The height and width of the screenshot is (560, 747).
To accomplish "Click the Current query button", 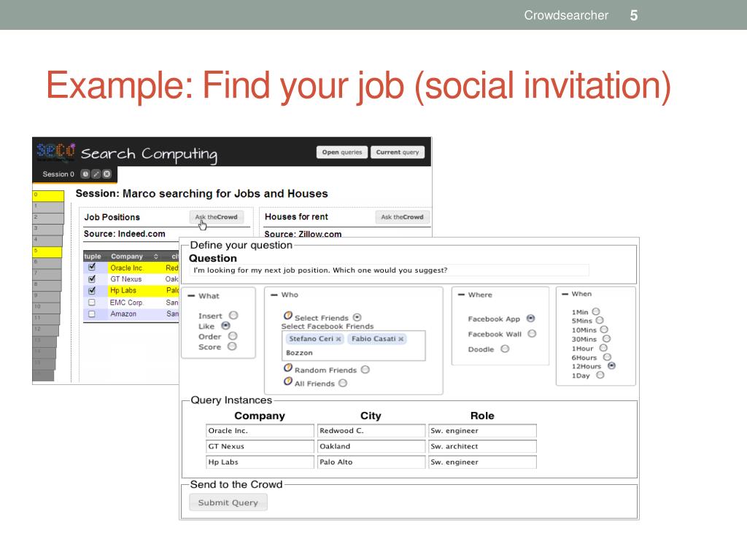I will click(x=398, y=152).
